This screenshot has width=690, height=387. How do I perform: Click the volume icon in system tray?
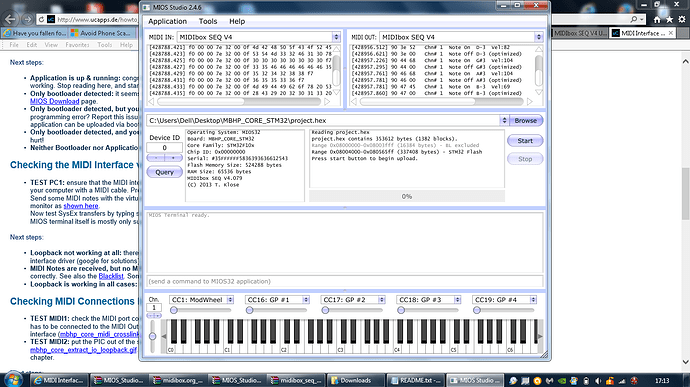pos(598,381)
